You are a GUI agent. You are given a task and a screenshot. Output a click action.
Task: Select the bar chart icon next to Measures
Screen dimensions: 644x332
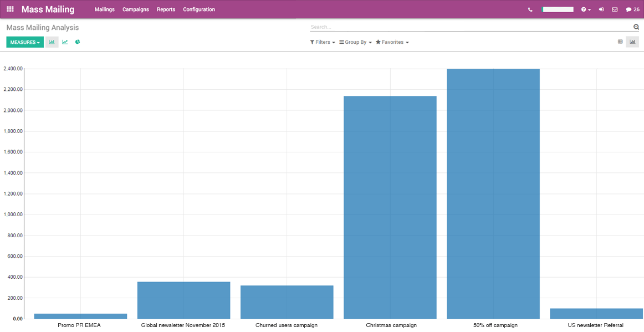coord(52,42)
